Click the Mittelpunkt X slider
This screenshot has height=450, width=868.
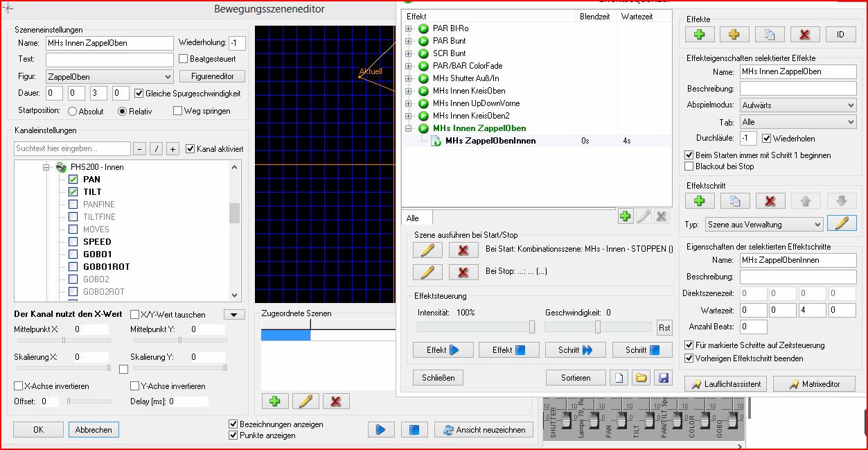click(x=64, y=340)
